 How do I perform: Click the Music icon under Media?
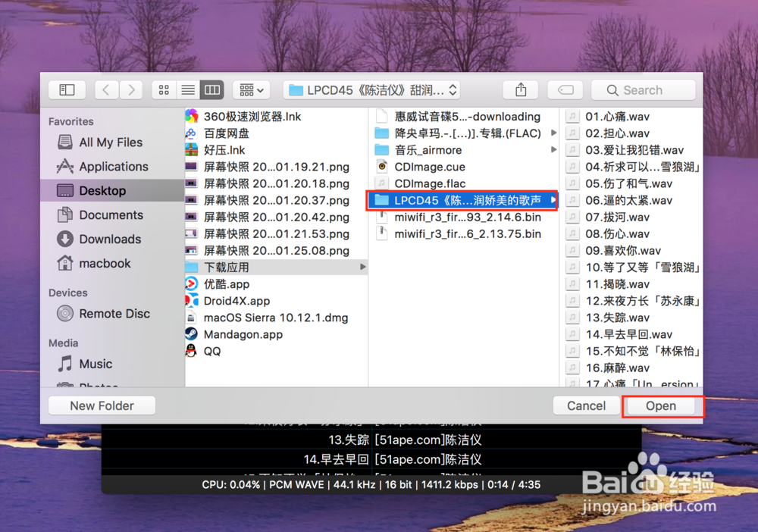coord(68,364)
